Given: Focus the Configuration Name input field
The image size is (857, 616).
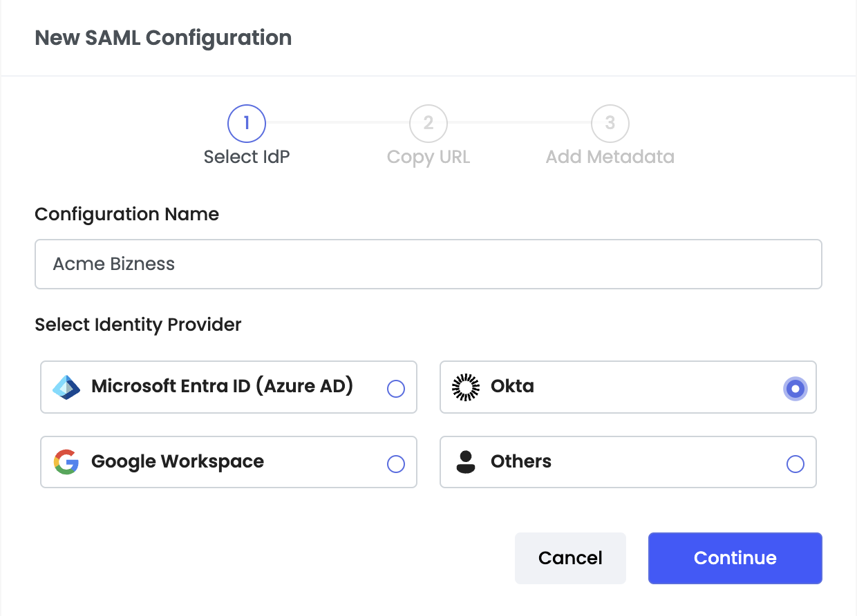Looking at the screenshot, I should pos(428,264).
